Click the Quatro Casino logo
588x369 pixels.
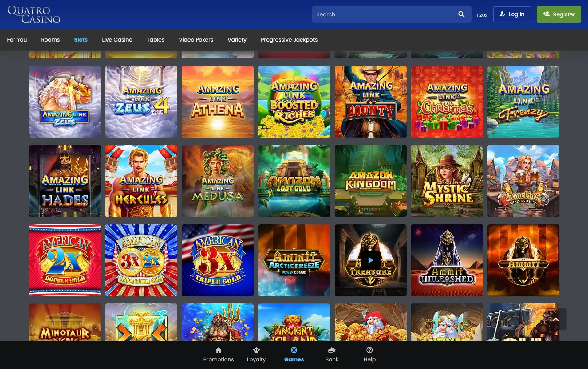click(x=34, y=14)
